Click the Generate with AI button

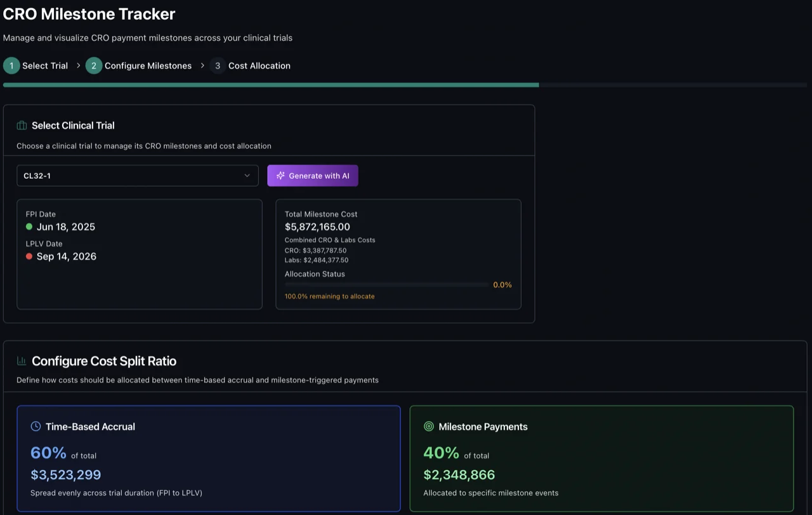pyautogui.click(x=313, y=176)
